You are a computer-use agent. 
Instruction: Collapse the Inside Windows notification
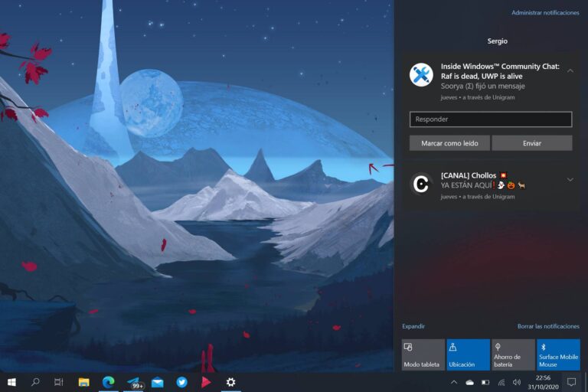570,70
